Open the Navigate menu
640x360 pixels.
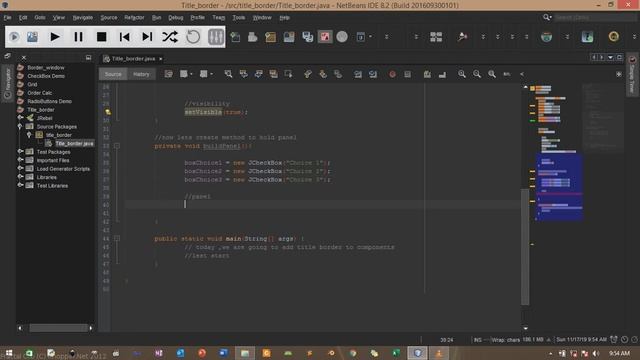[83, 18]
